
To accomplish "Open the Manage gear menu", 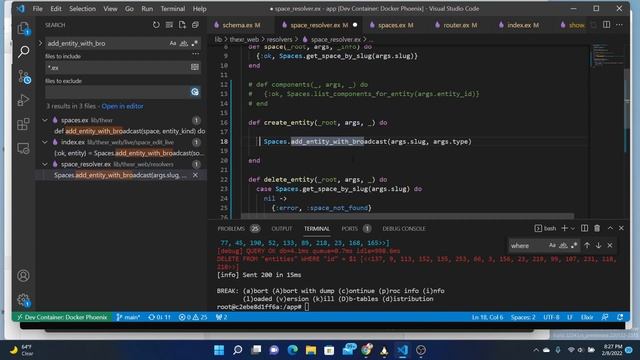I will click(23, 300).
